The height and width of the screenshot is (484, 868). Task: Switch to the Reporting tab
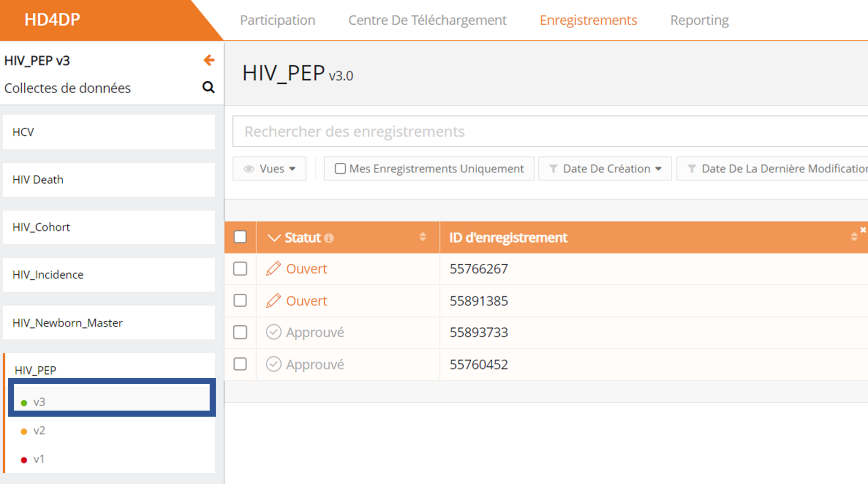699,20
